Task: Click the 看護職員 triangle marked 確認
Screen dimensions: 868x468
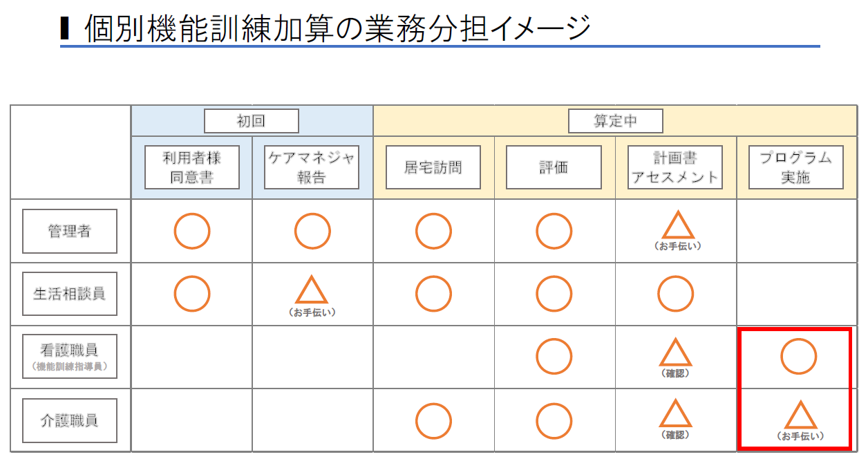Action: click(675, 353)
